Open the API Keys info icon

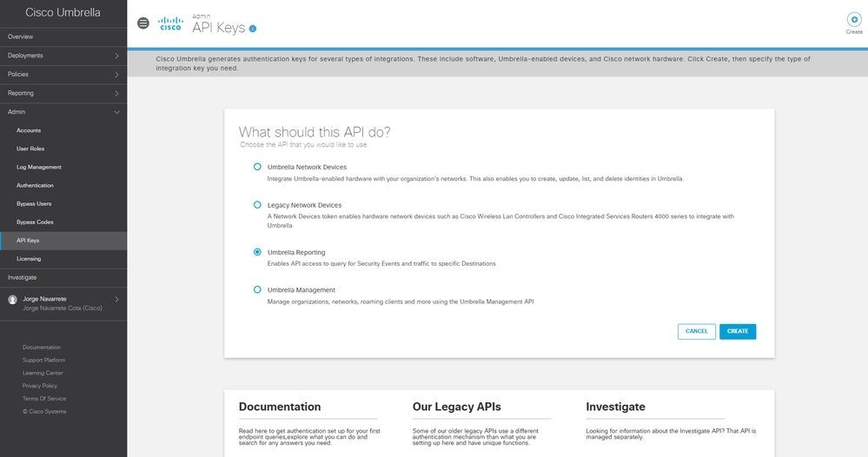253,29
